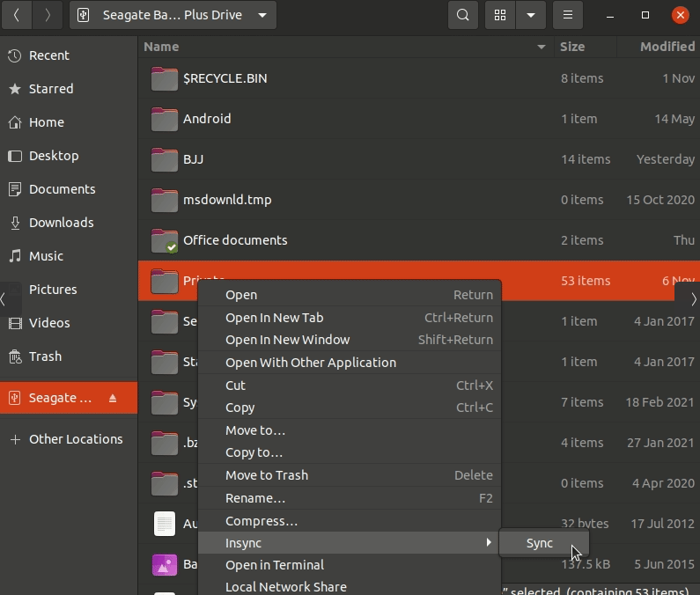This screenshot has width=700, height=595.
Task: Open Other Locations in the sidebar
Action: 75,439
